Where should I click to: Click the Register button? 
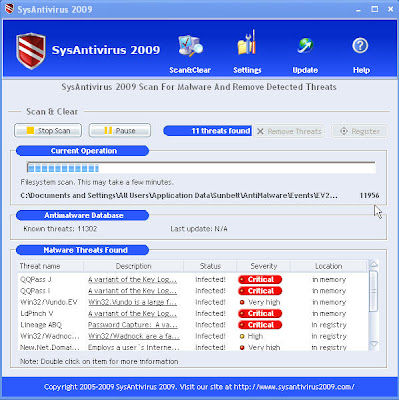pyautogui.click(x=359, y=131)
